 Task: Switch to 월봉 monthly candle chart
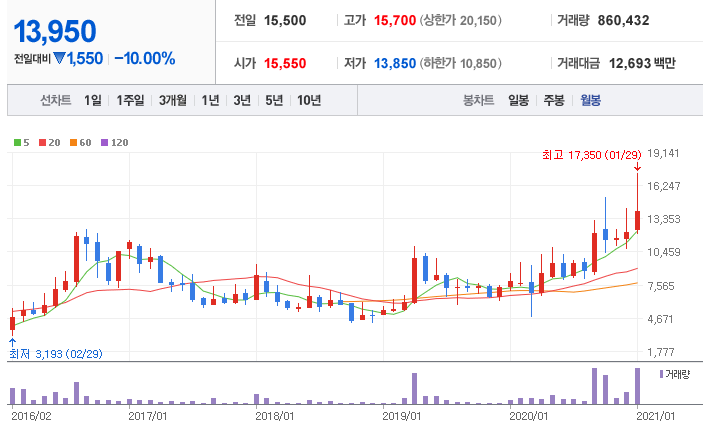coord(590,100)
